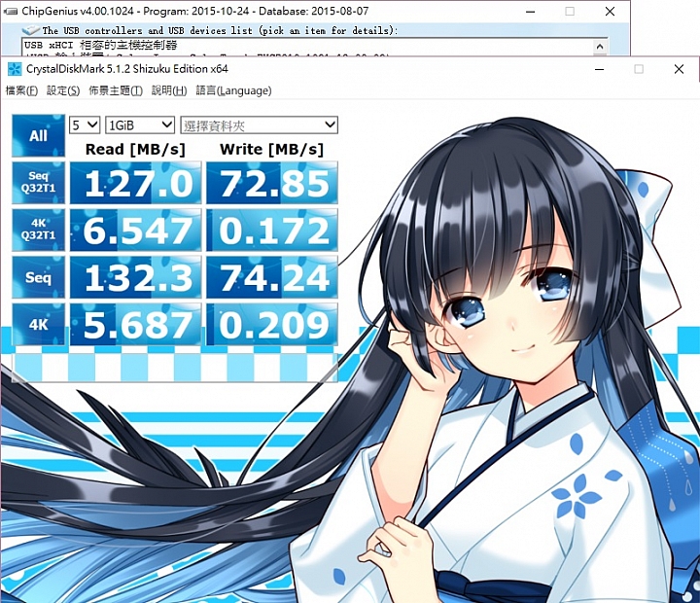Screen dimensions: 700x603
Task: Start the Seq Q32T1 benchmark test
Action: point(38,182)
